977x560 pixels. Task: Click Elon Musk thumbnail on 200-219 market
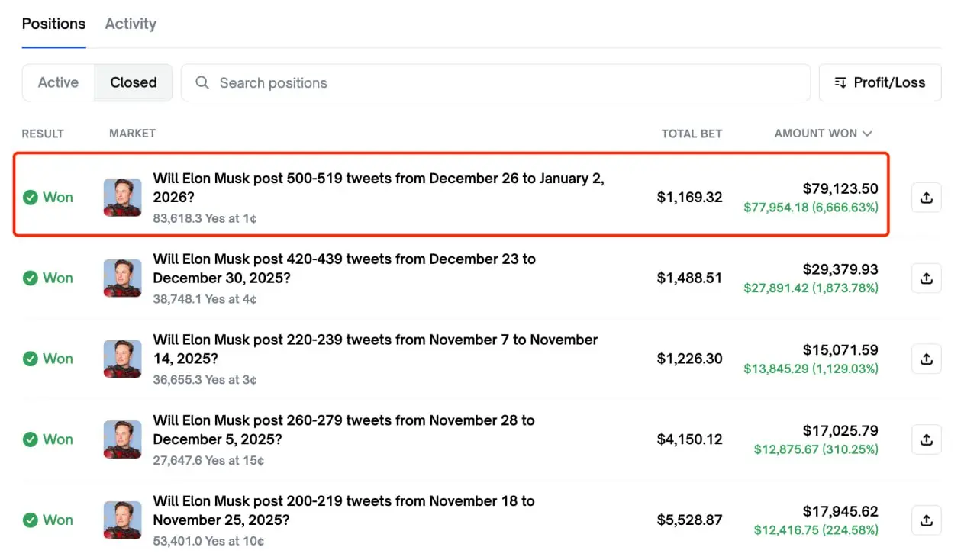click(x=123, y=520)
